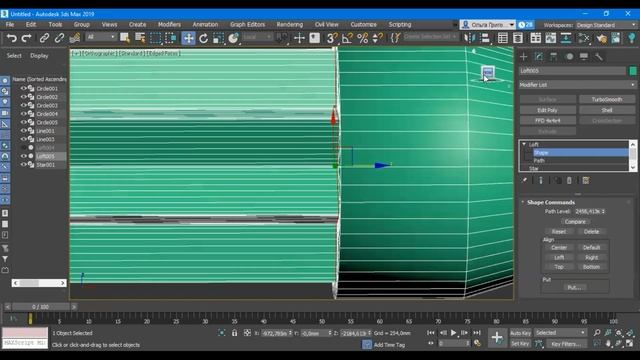Screen dimensions: 640x360
Task: Open the Customize menu
Action: [x=363, y=24]
